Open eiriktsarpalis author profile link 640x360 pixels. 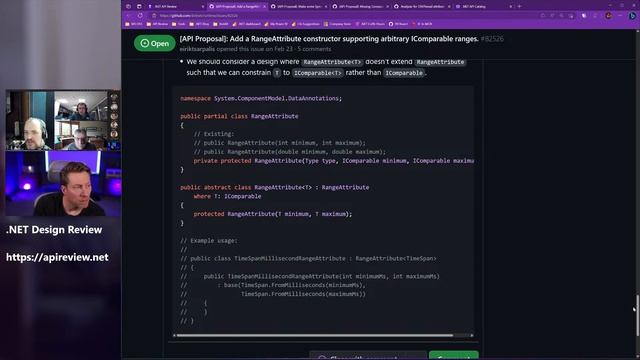pyautogui.click(x=197, y=49)
